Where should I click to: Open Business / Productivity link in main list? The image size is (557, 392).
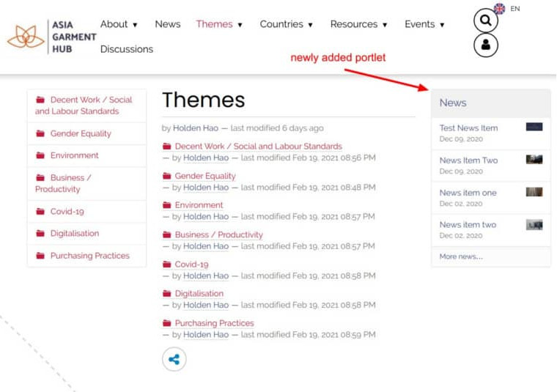tap(218, 235)
